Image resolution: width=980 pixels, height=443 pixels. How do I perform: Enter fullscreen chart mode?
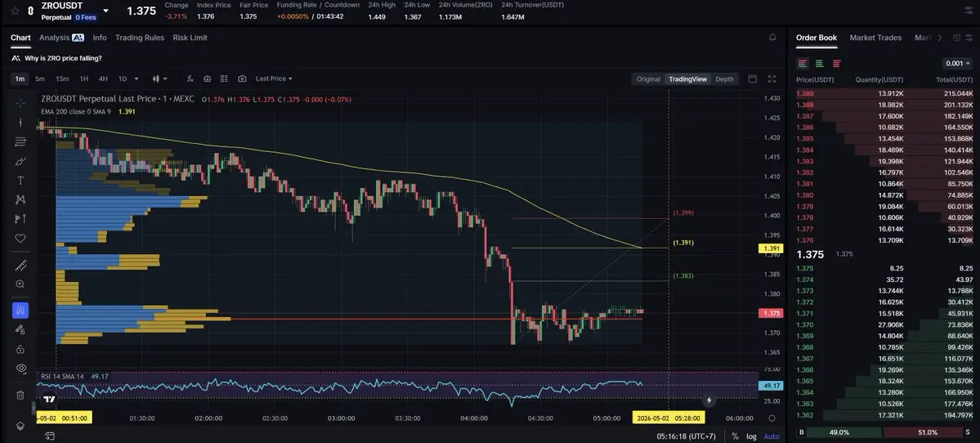(772, 78)
